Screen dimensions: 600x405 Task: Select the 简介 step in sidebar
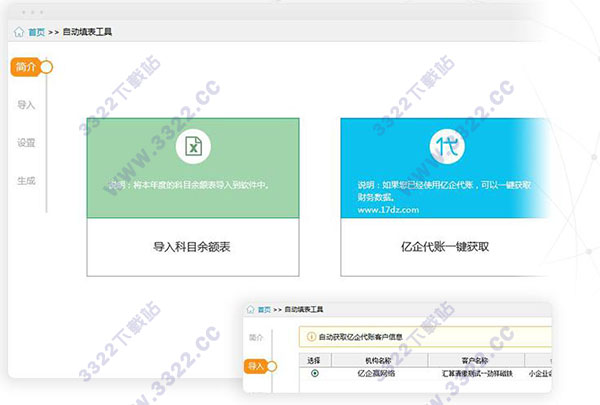click(26, 67)
